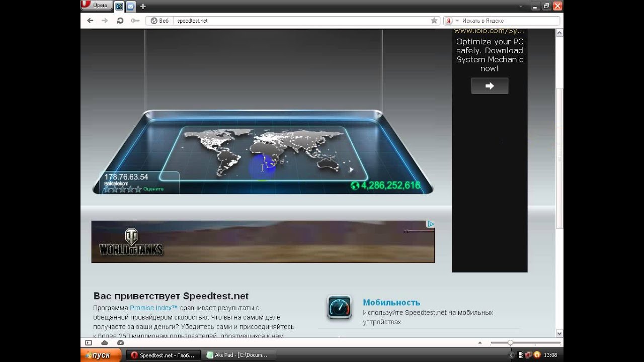Open the zoom options arrow in status bar
Image resolution: width=644 pixels, height=362 pixels.
pos(479,343)
